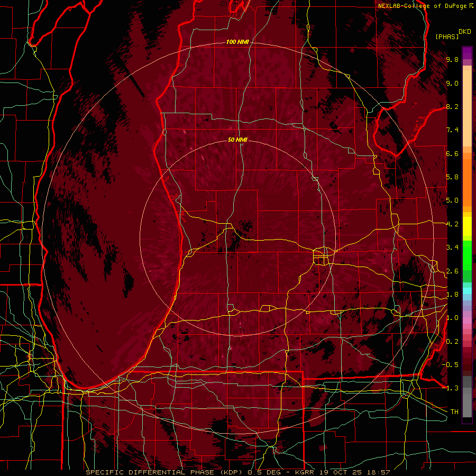Click the 9.0 value on the color scale

point(452,83)
